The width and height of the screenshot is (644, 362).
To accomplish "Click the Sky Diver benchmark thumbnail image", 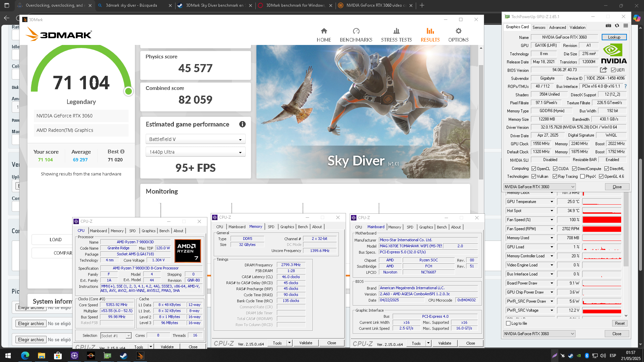I will tap(363, 112).
